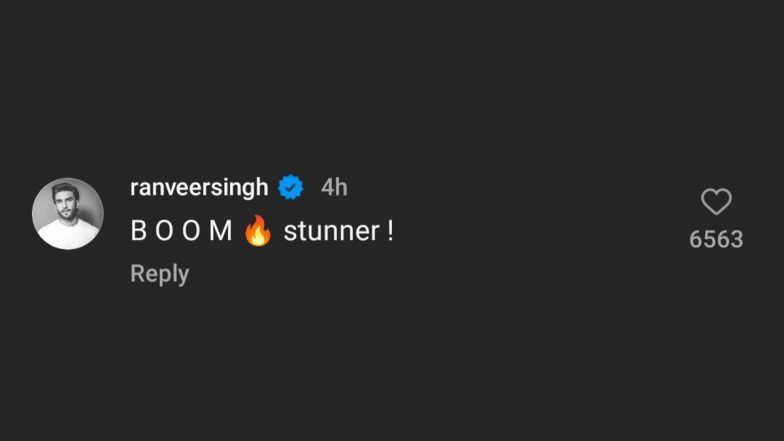Open the list of users who liked
Screen dimensions: 784x441
(716, 239)
